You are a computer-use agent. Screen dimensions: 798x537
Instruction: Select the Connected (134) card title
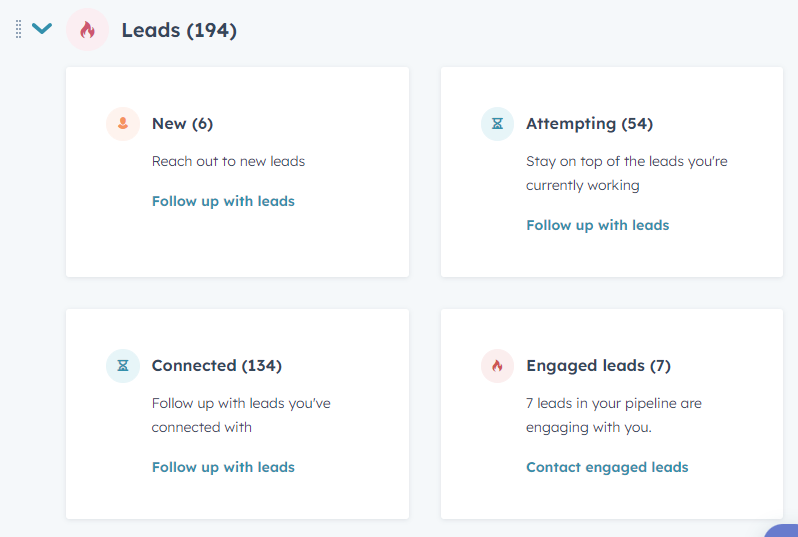tap(217, 365)
